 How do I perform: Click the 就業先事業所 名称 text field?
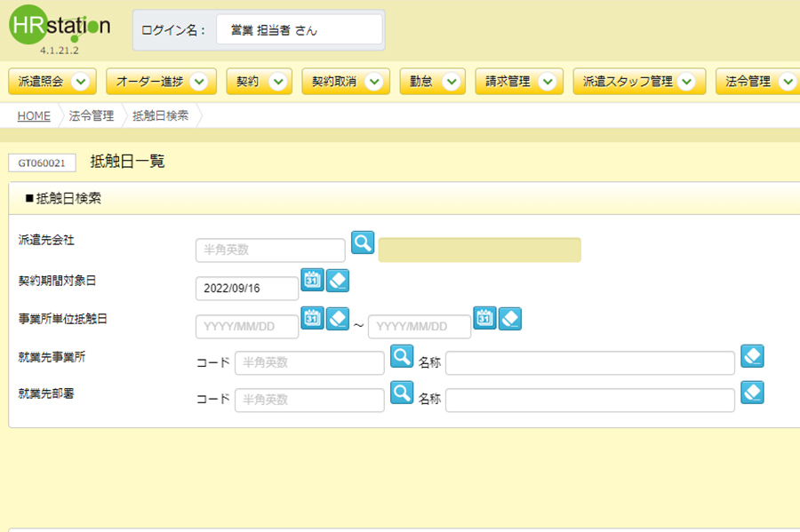click(x=590, y=363)
